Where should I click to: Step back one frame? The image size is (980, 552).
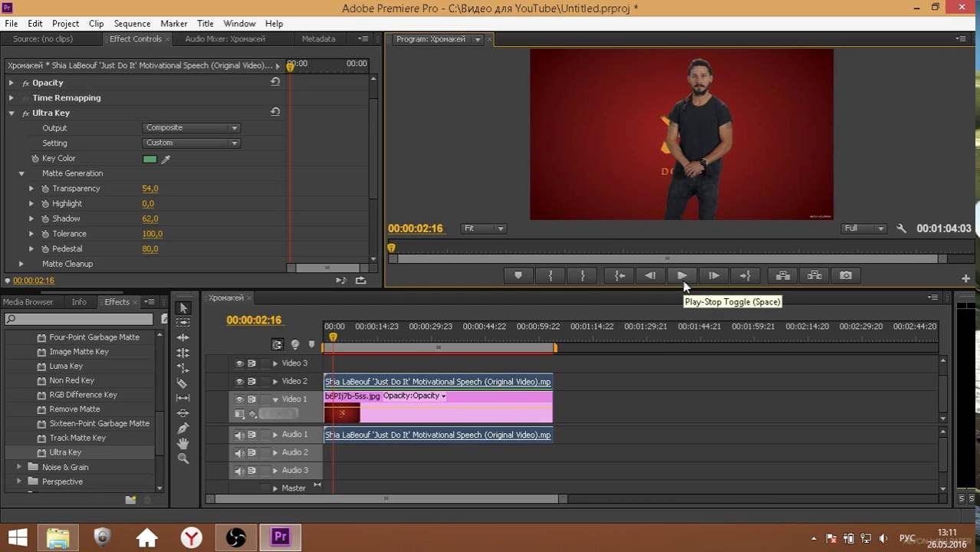pos(650,275)
